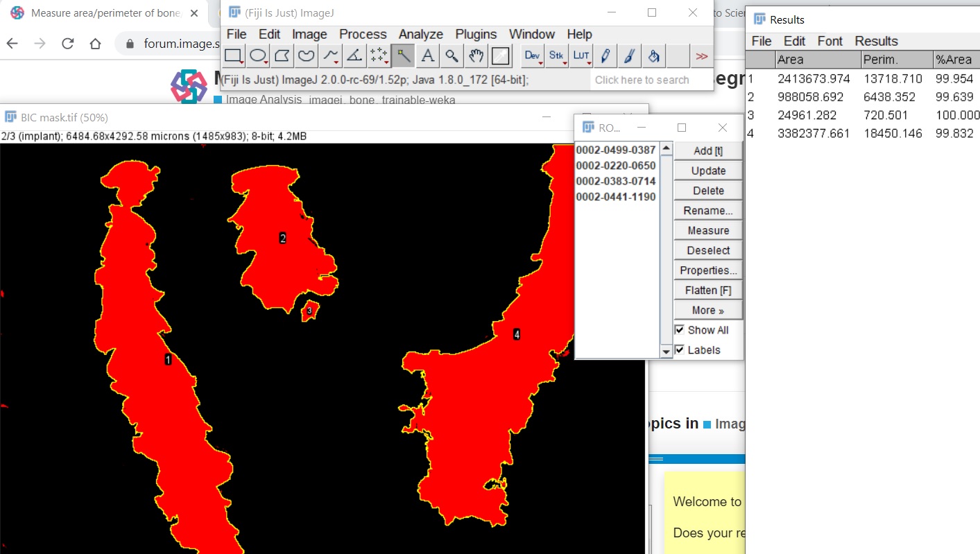This screenshot has width=980, height=554.
Task: Select the Text tool in ImageJ toolbar
Action: (428, 55)
